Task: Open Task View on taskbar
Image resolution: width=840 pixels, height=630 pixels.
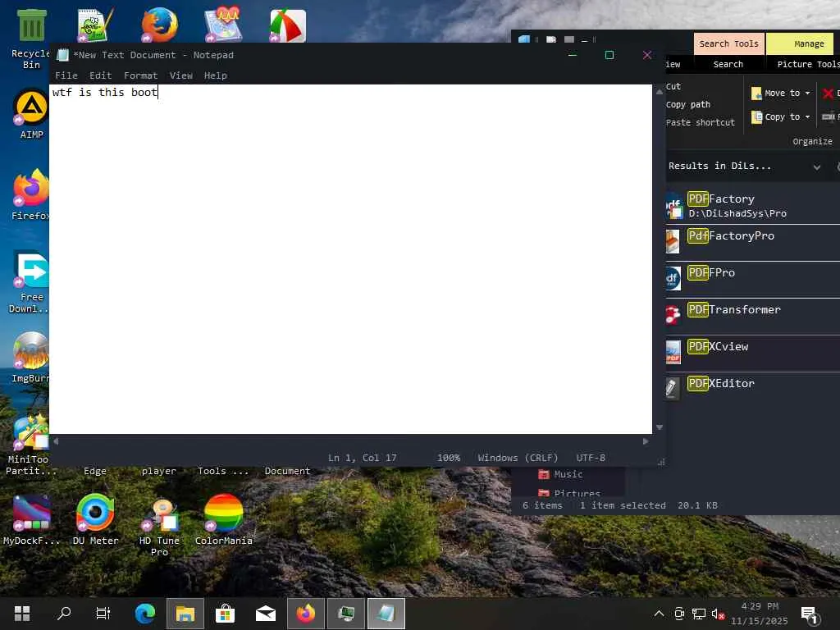Action: [x=103, y=613]
